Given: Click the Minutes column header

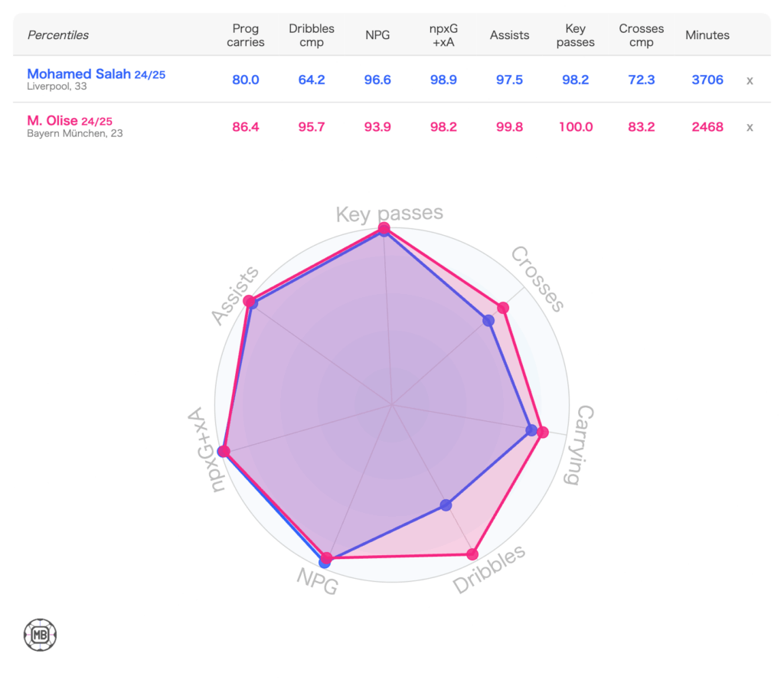Looking at the screenshot, I should (707, 35).
